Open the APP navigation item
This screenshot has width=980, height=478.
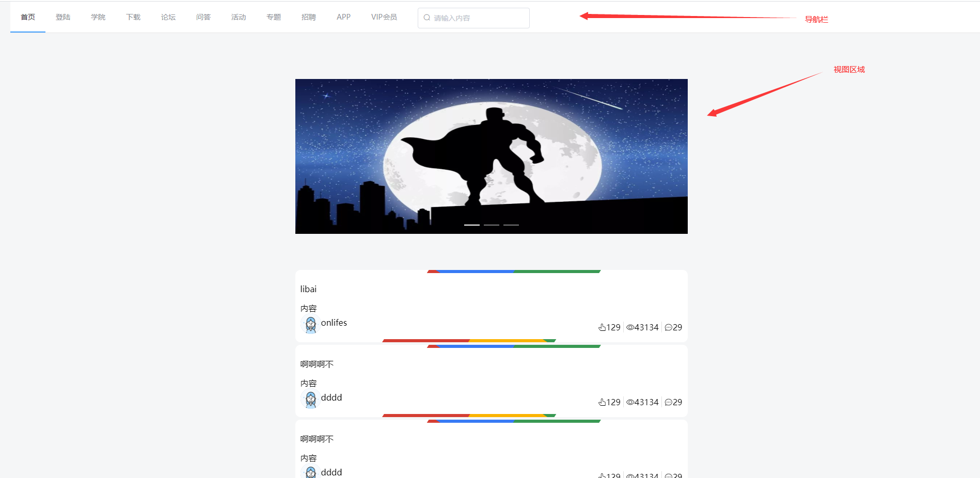coord(343,17)
